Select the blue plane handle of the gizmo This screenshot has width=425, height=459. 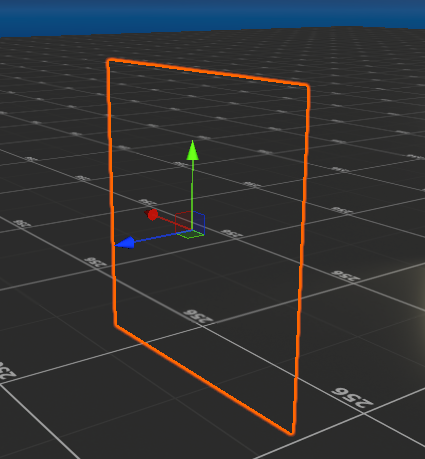click(x=199, y=223)
